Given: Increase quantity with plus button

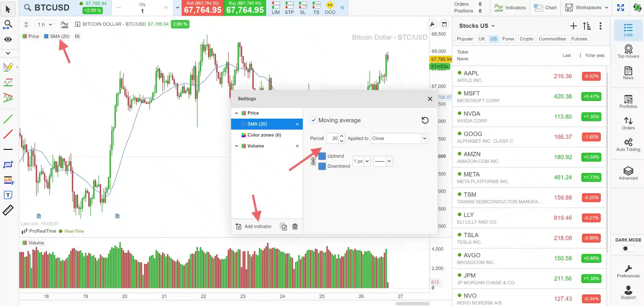Looking at the screenshot, I should (166, 8).
